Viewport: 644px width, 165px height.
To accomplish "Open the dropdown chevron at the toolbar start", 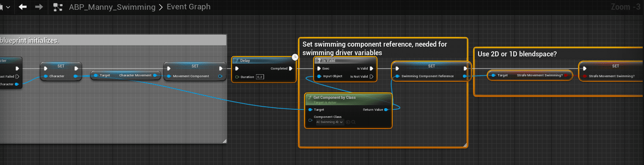I will [8, 7].
